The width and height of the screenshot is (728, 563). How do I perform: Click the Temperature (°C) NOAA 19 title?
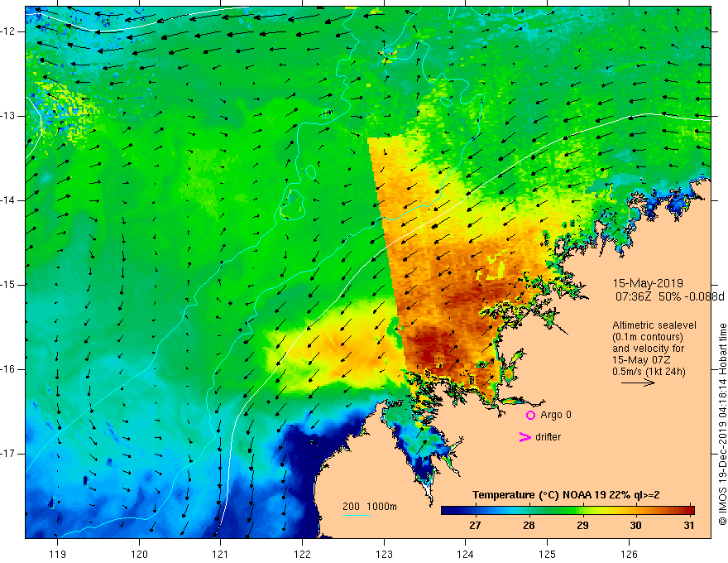566,495
